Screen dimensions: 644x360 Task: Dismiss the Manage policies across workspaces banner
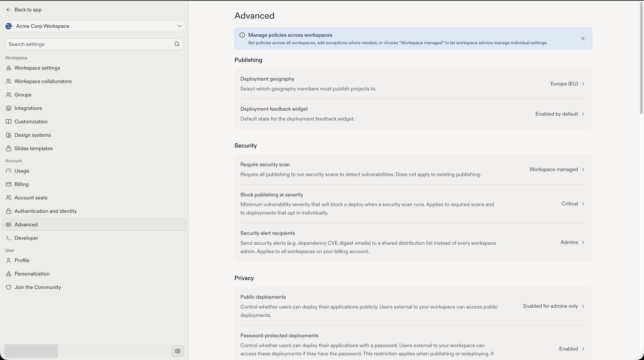(583, 39)
